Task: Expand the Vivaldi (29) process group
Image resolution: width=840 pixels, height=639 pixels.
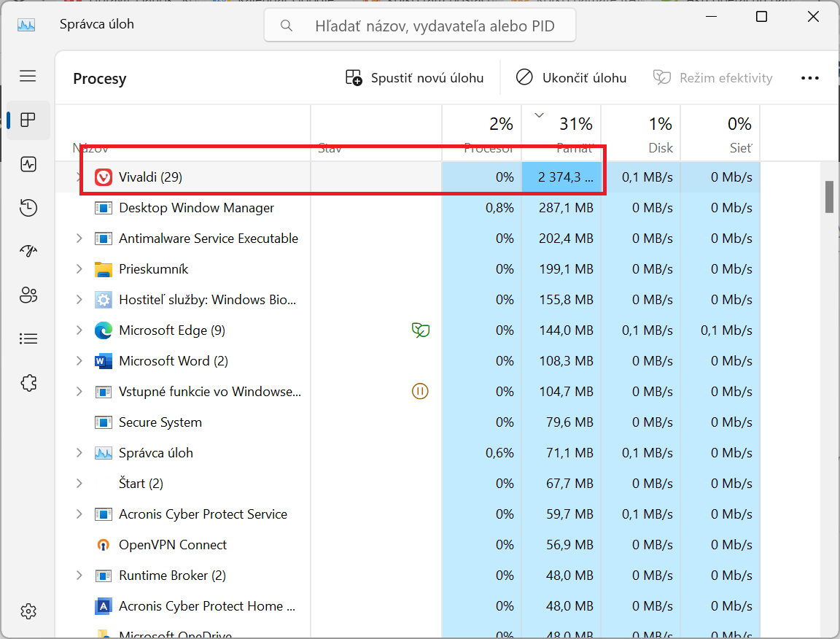Action: click(79, 177)
